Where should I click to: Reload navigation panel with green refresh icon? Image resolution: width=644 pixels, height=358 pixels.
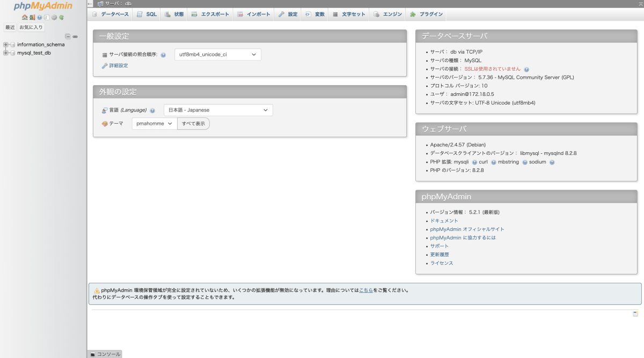62,17
